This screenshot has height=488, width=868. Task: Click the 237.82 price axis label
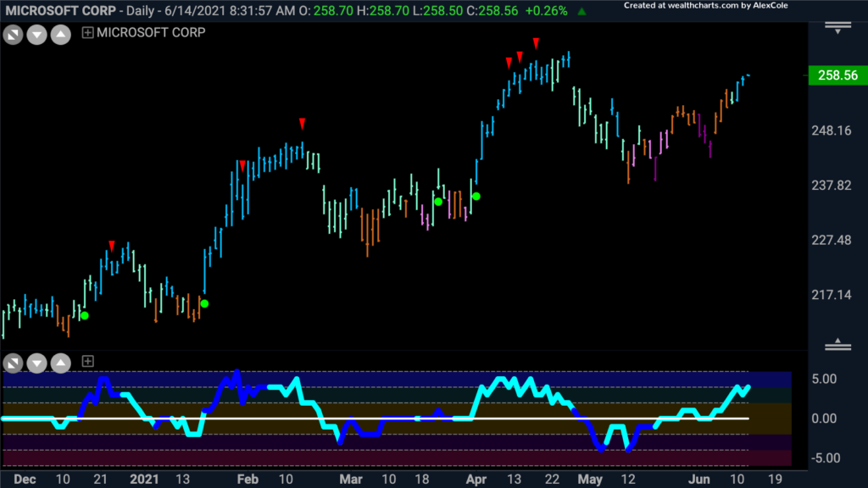pyautogui.click(x=832, y=186)
